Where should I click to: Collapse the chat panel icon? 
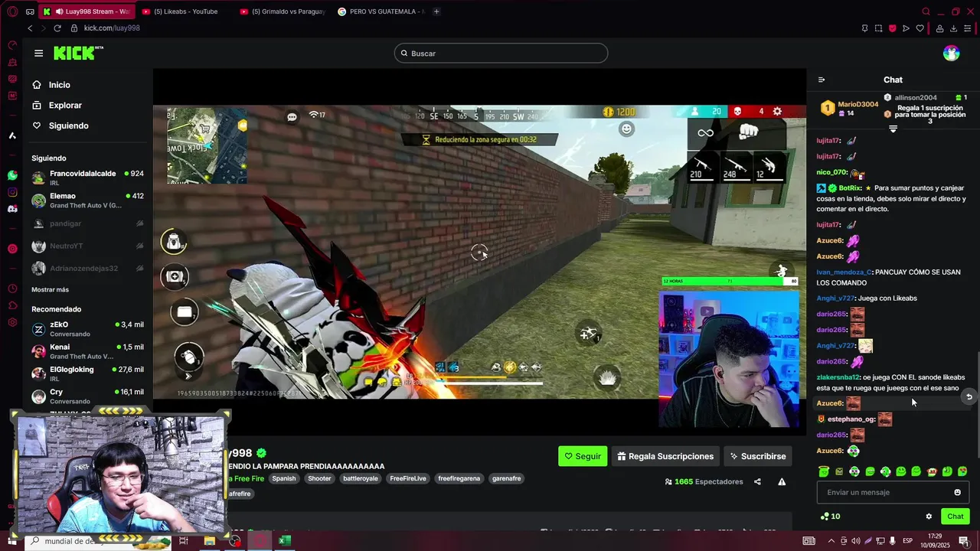point(822,80)
